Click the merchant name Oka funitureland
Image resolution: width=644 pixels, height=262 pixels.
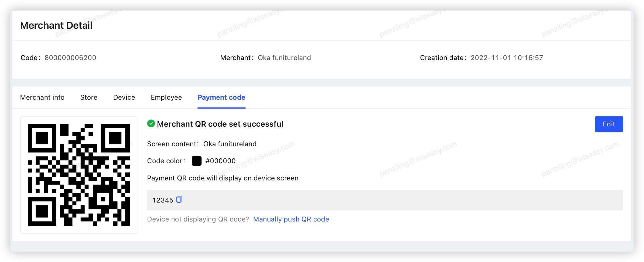point(284,58)
